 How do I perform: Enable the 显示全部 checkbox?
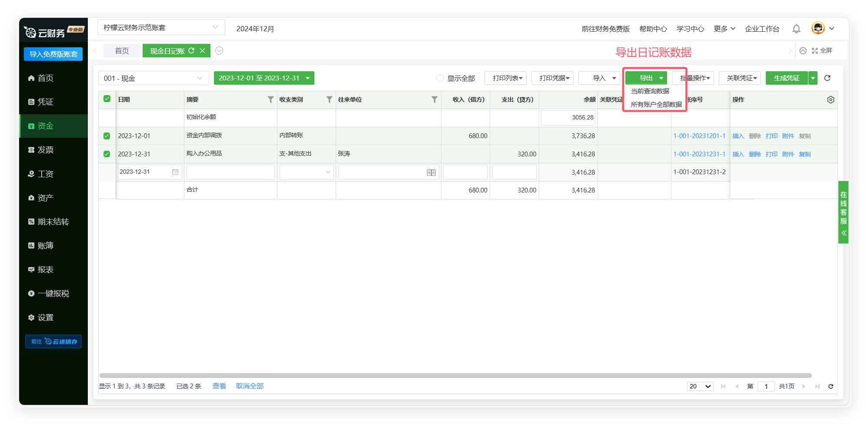pos(440,78)
